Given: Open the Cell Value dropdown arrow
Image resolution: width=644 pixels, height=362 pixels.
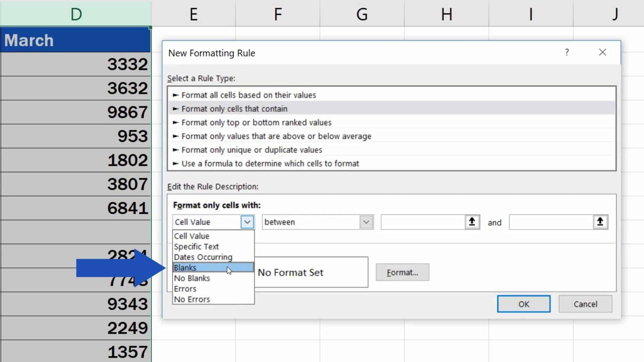Looking at the screenshot, I should point(247,222).
